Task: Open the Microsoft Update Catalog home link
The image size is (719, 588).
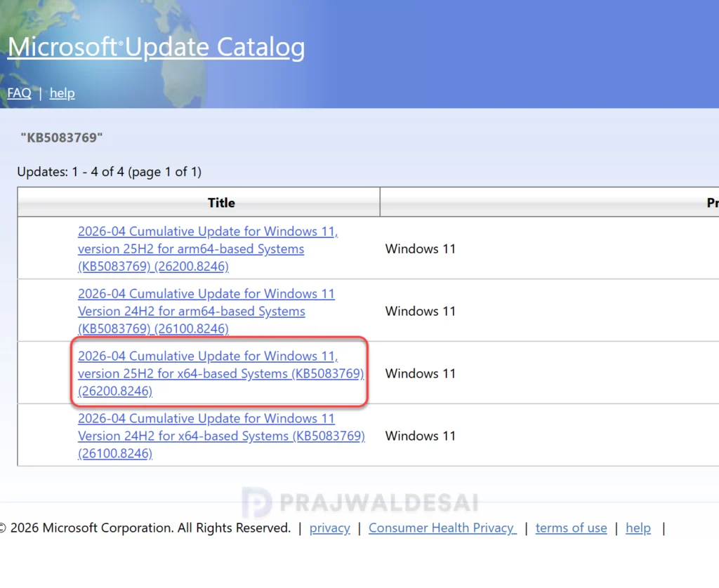Action: tap(156, 47)
